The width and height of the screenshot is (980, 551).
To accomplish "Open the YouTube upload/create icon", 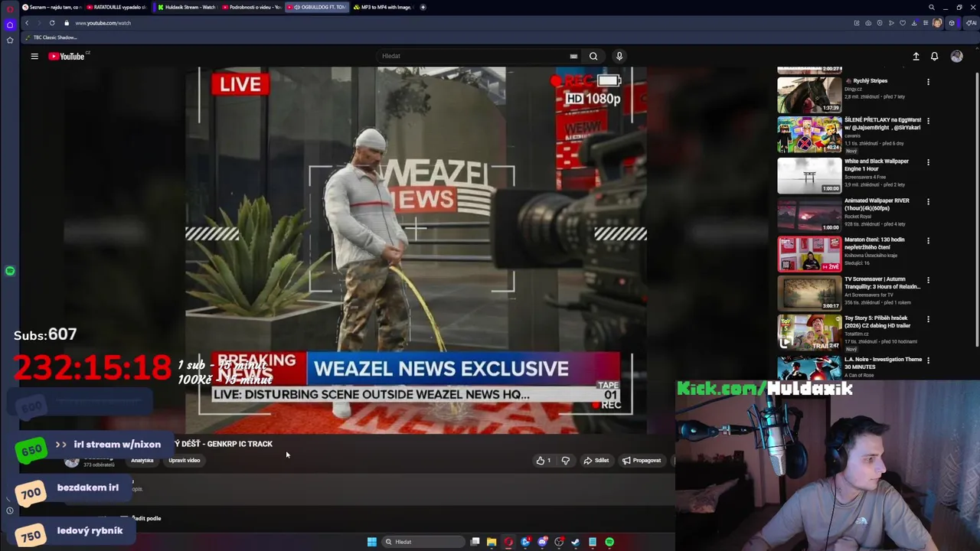I will [x=916, y=56].
